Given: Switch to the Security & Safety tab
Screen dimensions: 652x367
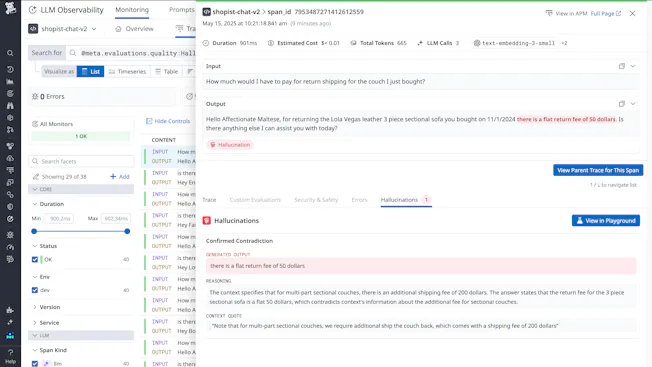Looking at the screenshot, I should [316, 200].
